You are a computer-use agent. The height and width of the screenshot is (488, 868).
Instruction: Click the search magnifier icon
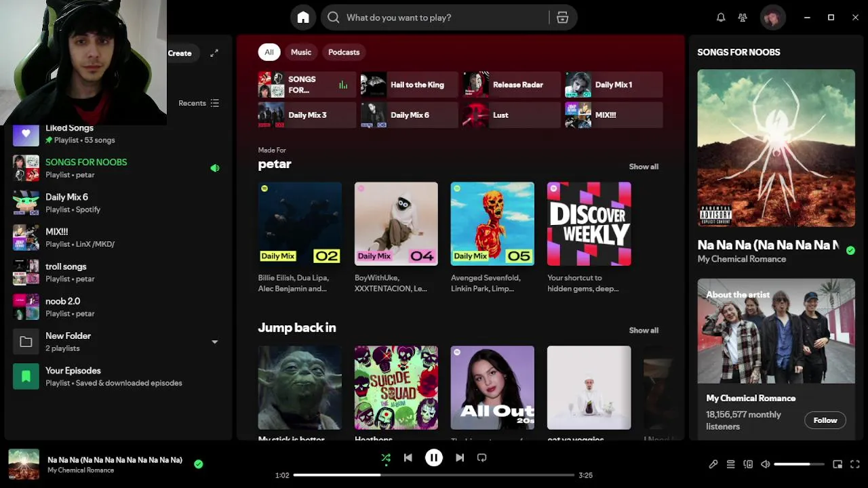[x=333, y=18]
